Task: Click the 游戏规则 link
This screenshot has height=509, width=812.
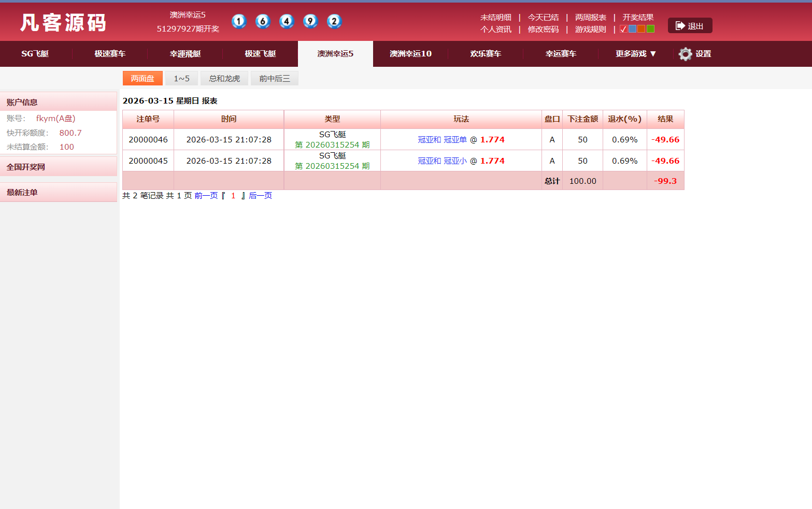Action: pos(590,29)
